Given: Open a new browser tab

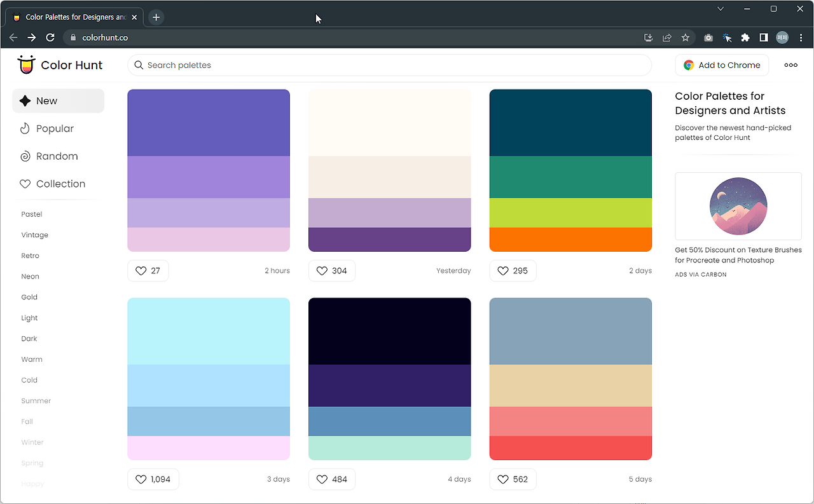Looking at the screenshot, I should (156, 17).
